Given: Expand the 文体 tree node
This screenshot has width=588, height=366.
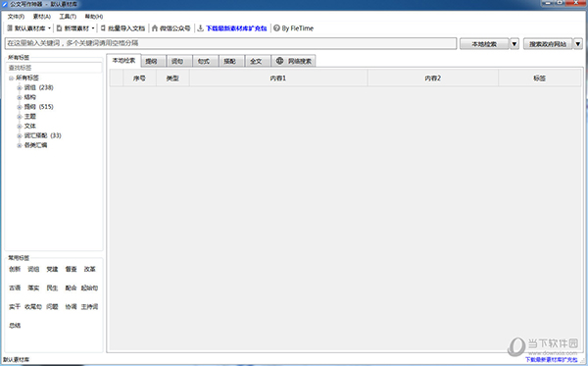Looking at the screenshot, I should pos(20,127).
